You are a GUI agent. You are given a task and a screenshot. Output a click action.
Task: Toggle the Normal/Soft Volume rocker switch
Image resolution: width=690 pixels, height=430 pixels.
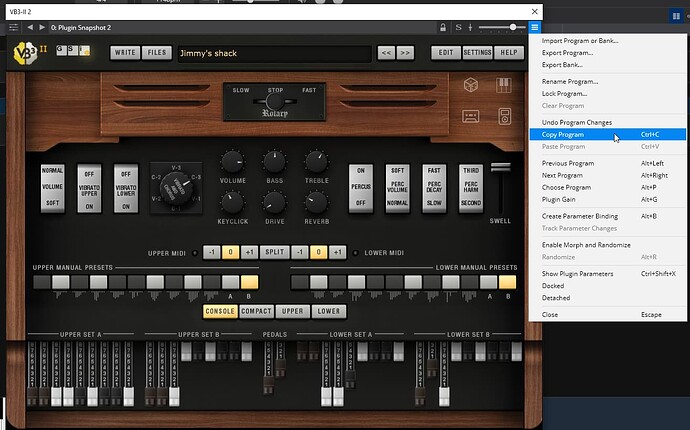coord(52,188)
